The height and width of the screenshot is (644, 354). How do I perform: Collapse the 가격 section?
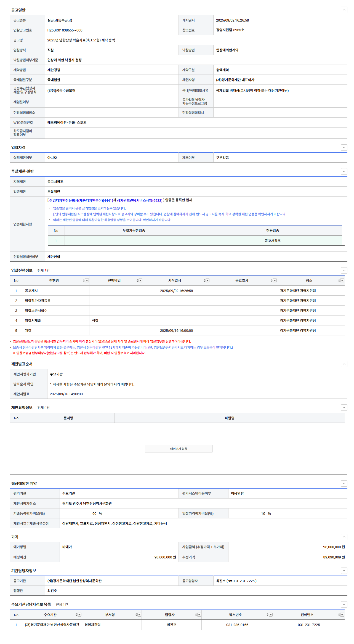click(344, 537)
